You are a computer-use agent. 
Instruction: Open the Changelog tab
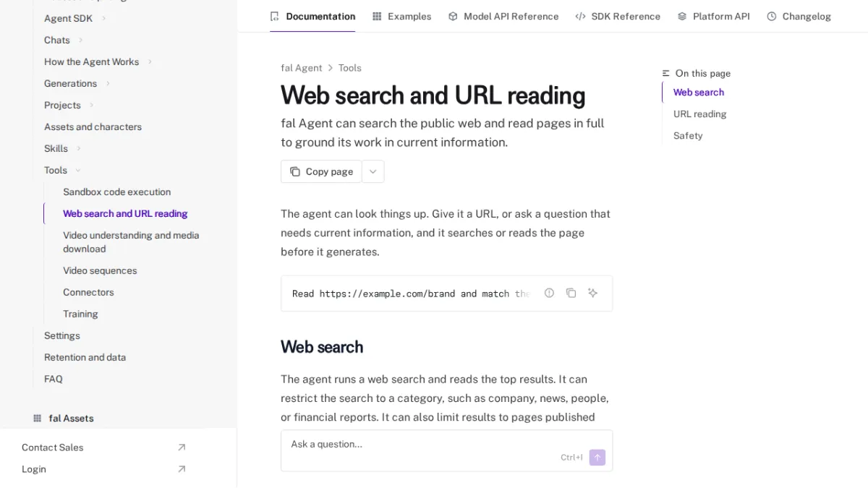[x=799, y=16]
